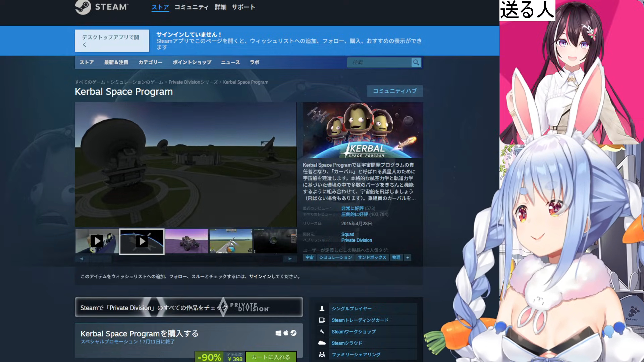Viewport: 644px width, 362px height.
Task: Click the Apple platform icon
Action: tap(286, 333)
